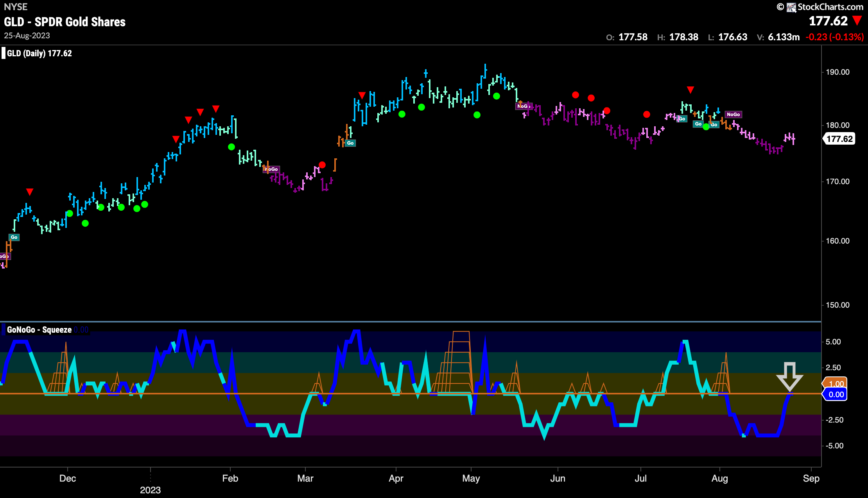Click the 177.62 current price axis tag

point(839,139)
